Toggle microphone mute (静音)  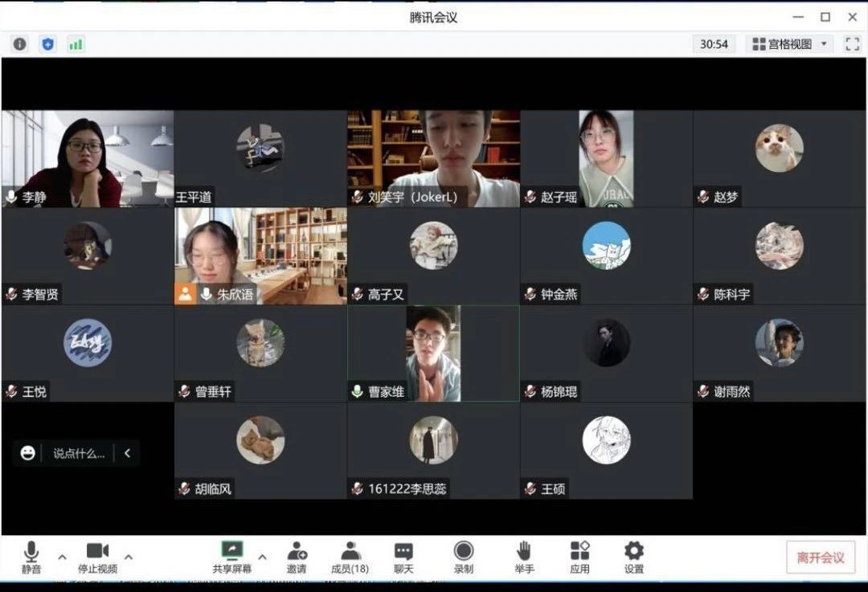[x=31, y=557]
